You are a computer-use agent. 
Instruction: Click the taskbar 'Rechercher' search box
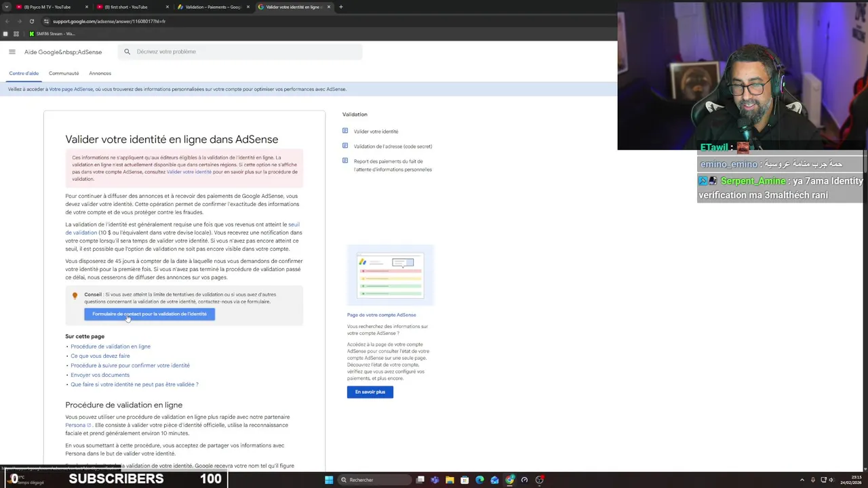click(x=375, y=480)
